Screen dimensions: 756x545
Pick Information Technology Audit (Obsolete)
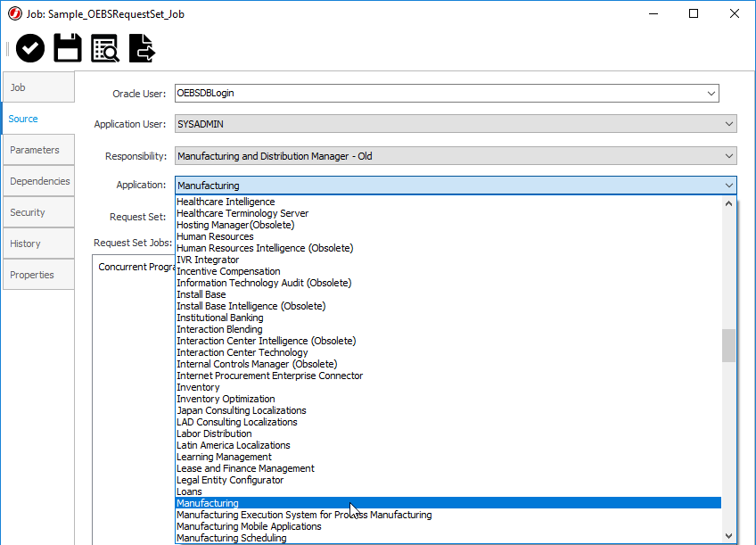(448, 283)
